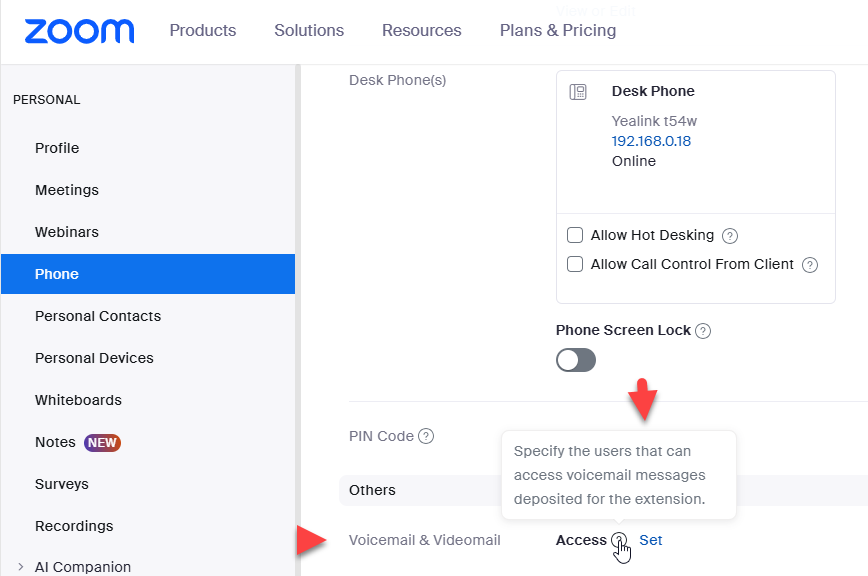Open help icon for Call Control From Client

(x=810, y=265)
